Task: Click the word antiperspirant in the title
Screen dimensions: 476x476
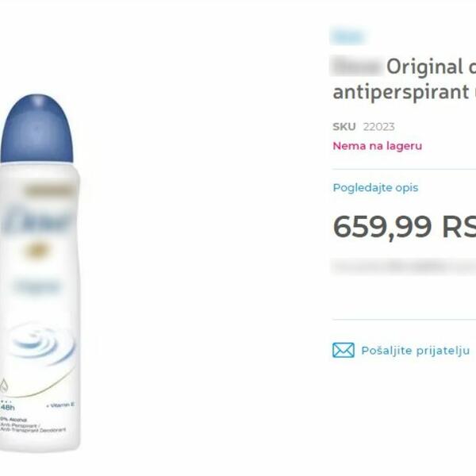Action: pyautogui.click(x=401, y=92)
